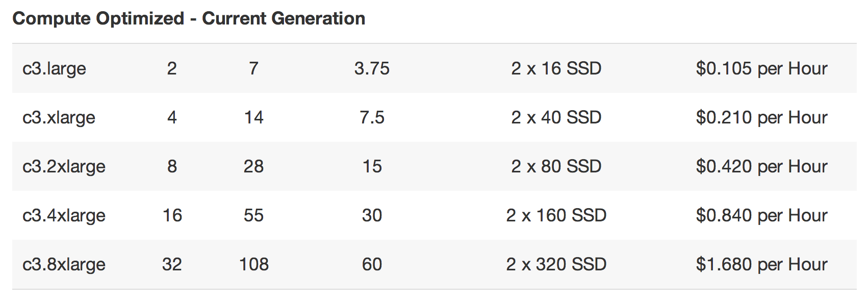
Task: Click the 2 x 16 SSD storage cell
Action: [556, 68]
